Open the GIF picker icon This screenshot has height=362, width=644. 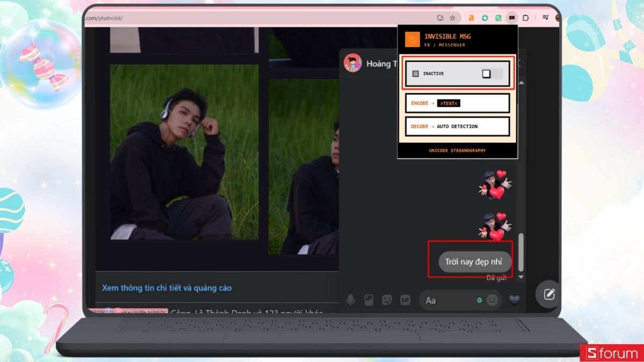pos(406,300)
